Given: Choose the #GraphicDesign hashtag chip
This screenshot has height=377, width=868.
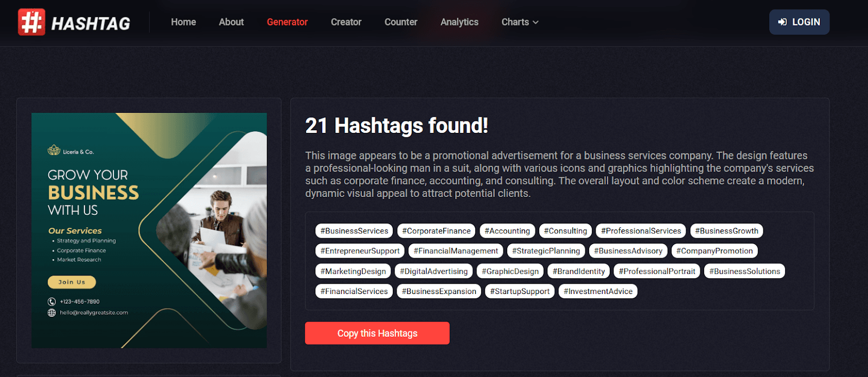Looking at the screenshot, I should pyautogui.click(x=510, y=271).
